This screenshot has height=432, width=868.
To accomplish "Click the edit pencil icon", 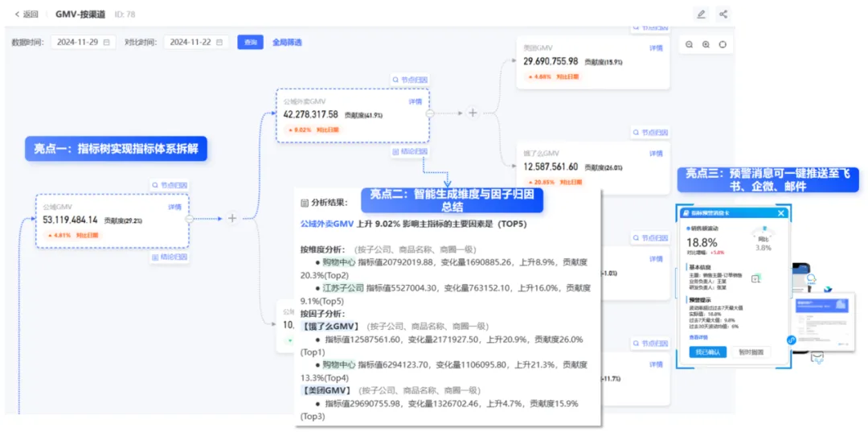I will [702, 14].
